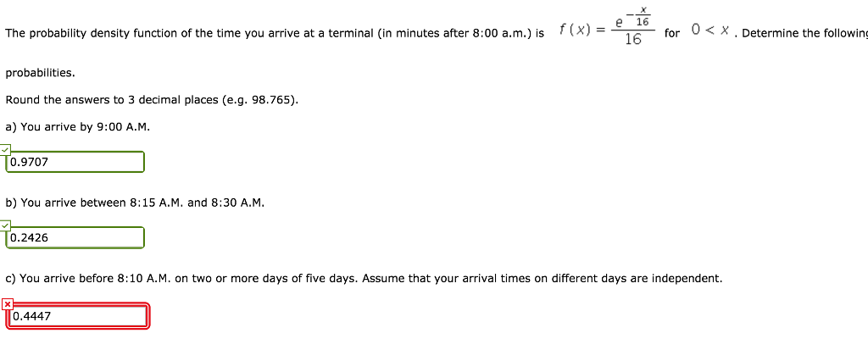868x339 pixels.
Task: Click the text 'a) You arrive by 9:00 A.M.'
Action: (x=78, y=126)
